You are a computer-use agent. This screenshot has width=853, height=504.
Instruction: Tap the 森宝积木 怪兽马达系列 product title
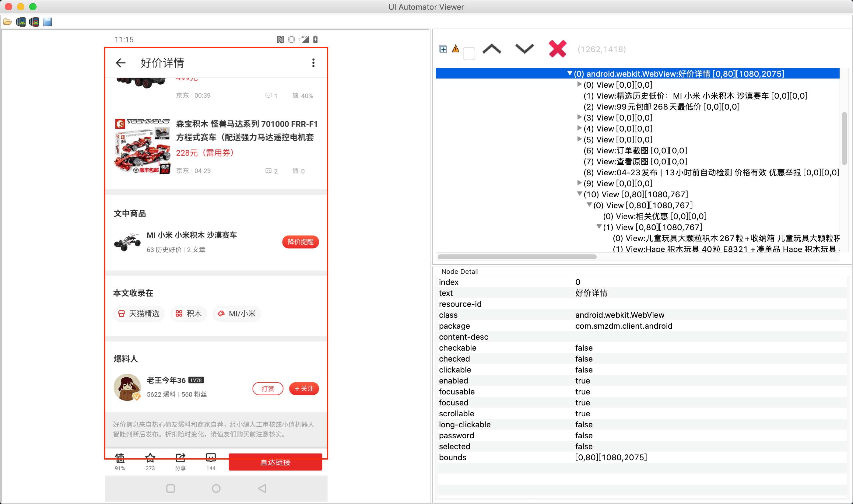click(x=247, y=131)
